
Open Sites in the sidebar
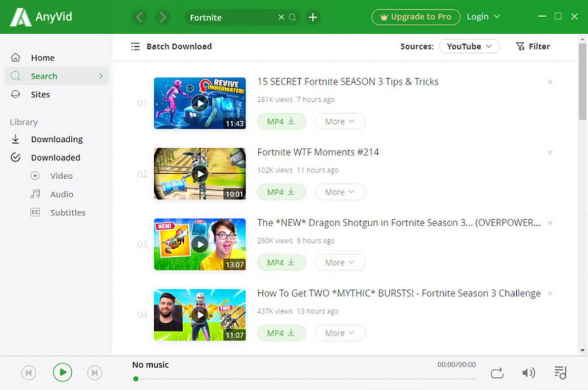pyautogui.click(x=57, y=95)
